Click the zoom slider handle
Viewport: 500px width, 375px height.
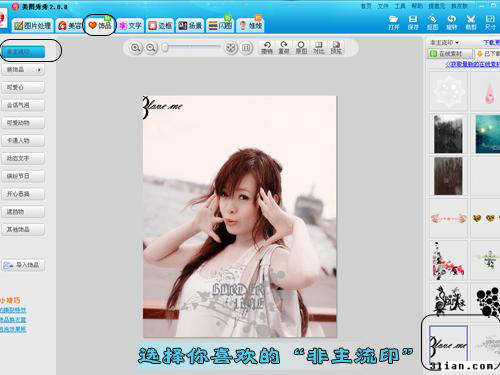click(x=165, y=48)
